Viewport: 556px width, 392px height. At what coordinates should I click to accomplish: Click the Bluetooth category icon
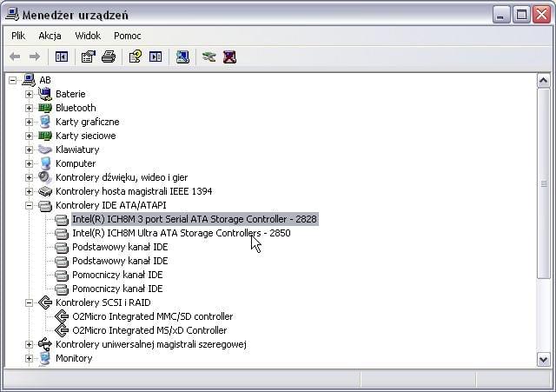[45, 108]
